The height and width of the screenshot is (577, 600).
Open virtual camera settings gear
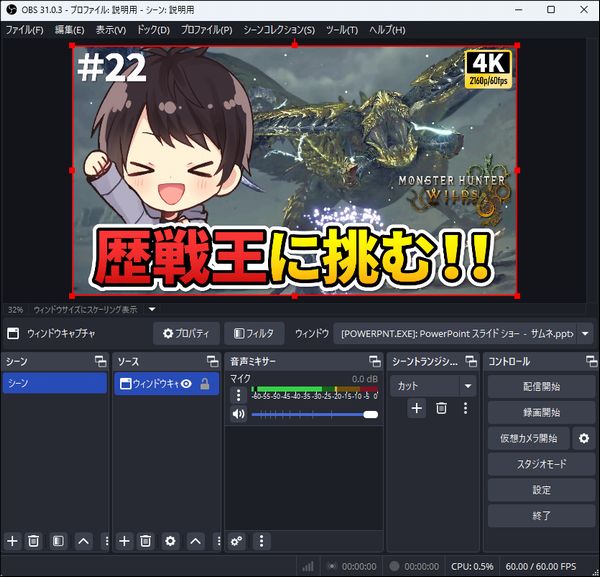[584, 438]
